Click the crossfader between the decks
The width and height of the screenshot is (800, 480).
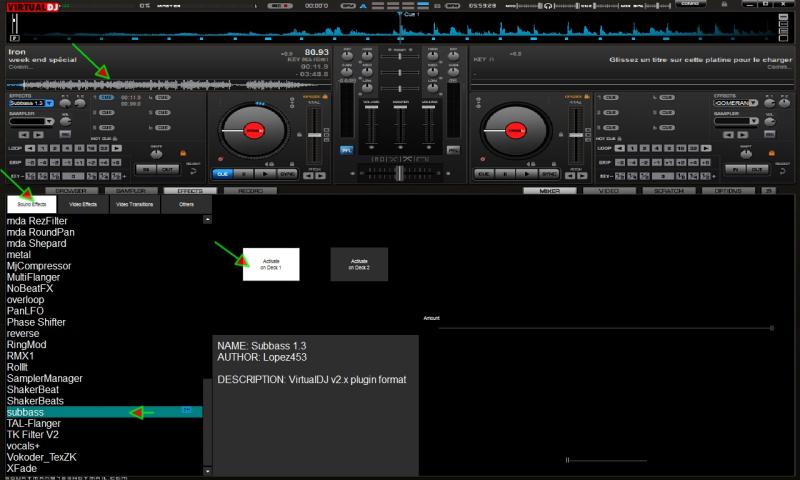click(399, 173)
